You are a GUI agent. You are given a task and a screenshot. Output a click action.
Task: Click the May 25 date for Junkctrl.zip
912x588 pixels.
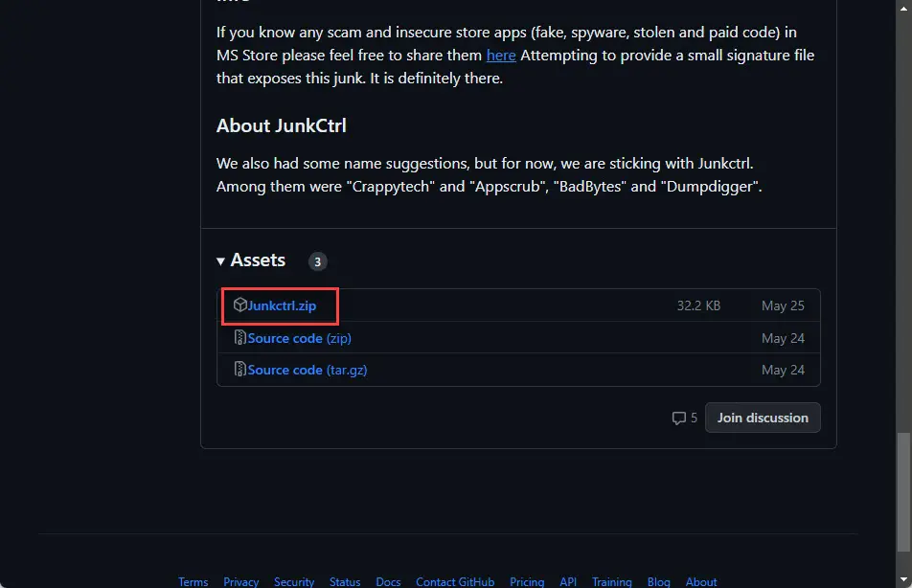[x=783, y=305]
